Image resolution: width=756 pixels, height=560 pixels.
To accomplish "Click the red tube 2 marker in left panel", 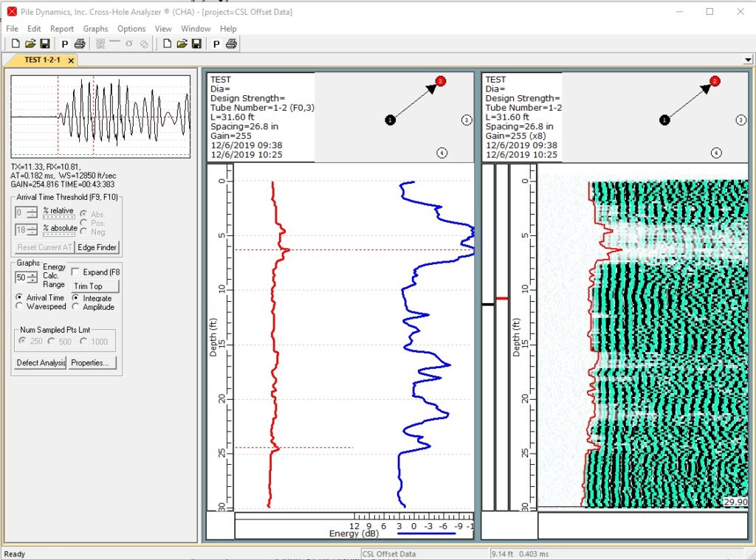I will click(x=441, y=81).
